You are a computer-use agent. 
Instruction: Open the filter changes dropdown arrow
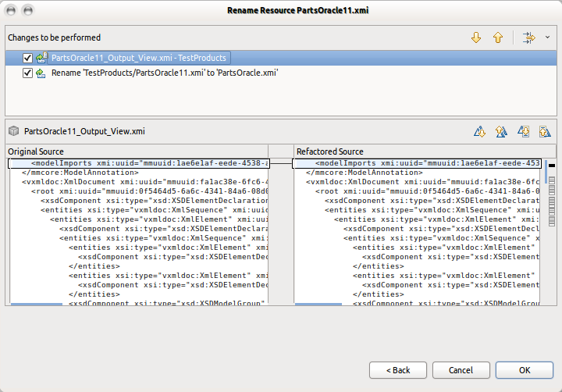pos(547,37)
